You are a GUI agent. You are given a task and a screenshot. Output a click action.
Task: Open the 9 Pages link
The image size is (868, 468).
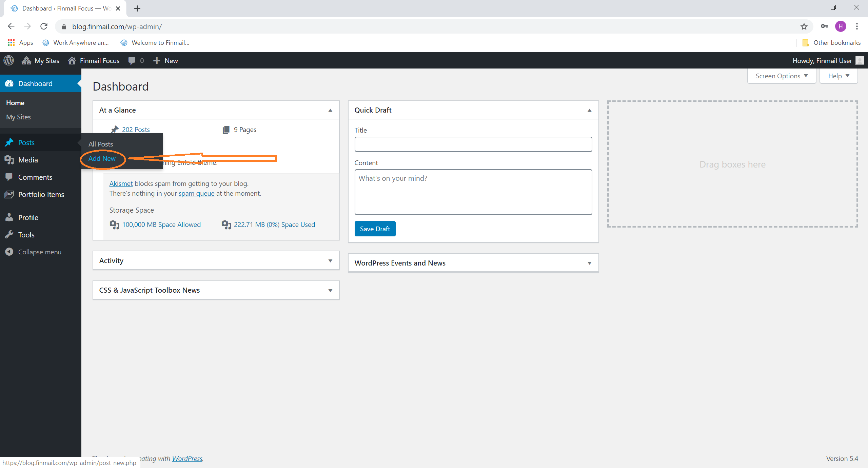point(245,130)
